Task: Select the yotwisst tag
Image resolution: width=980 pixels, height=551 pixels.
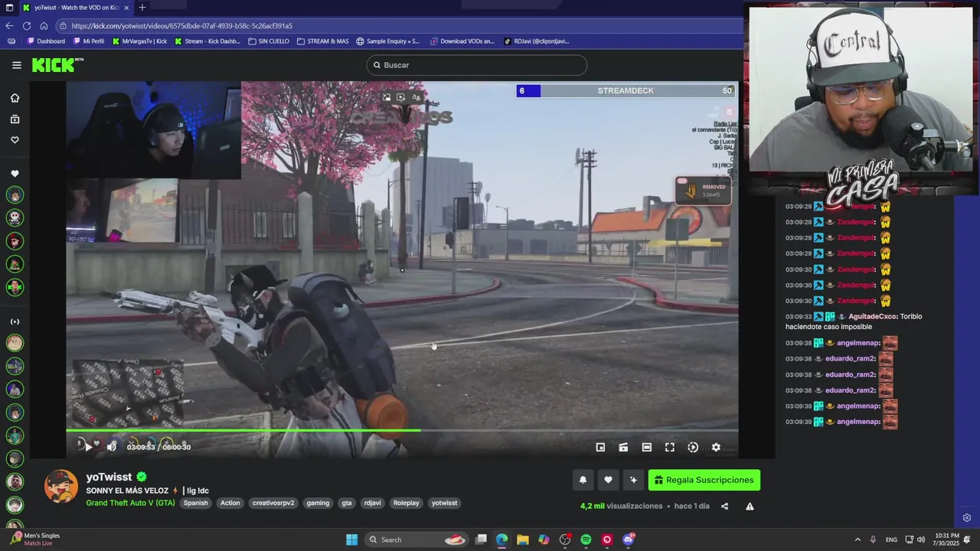Action: [444, 503]
